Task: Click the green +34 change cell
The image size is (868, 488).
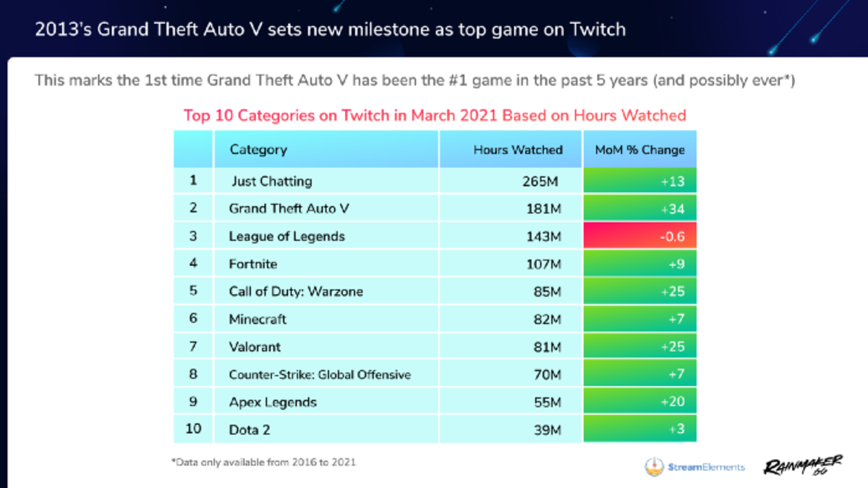Action: (640, 209)
